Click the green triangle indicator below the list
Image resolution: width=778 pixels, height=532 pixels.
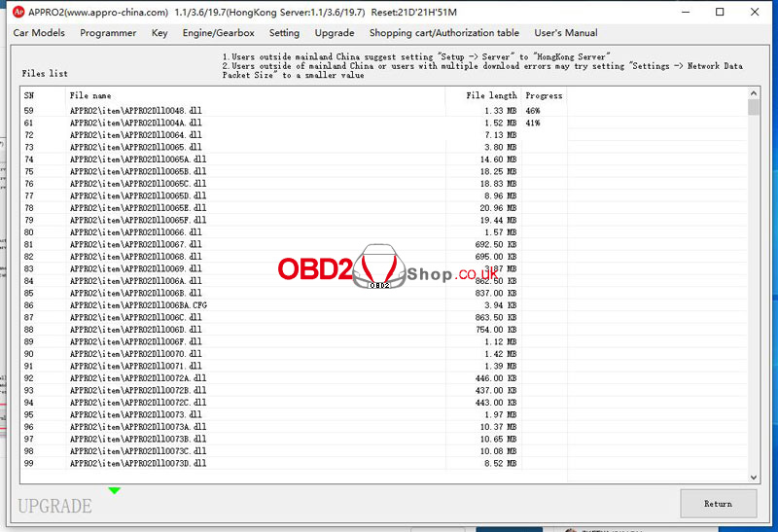(x=115, y=490)
